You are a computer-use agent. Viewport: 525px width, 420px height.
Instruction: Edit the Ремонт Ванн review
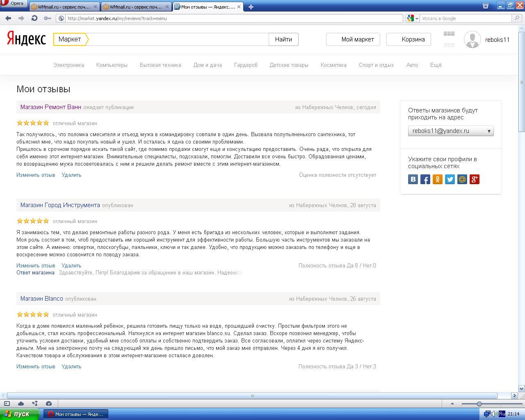[36, 175]
